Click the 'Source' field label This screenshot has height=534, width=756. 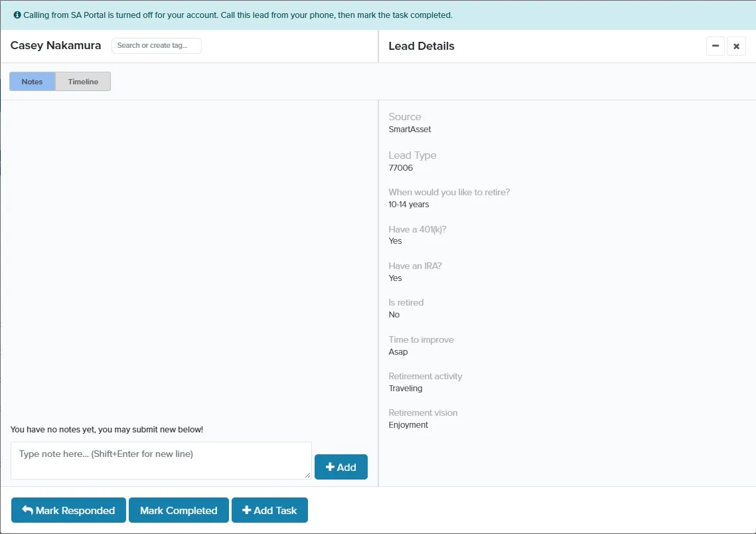pyautogui.click(x=404, y=117)
